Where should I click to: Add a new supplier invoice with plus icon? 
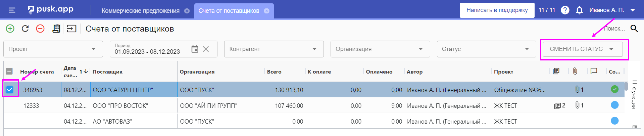[10, 29]
